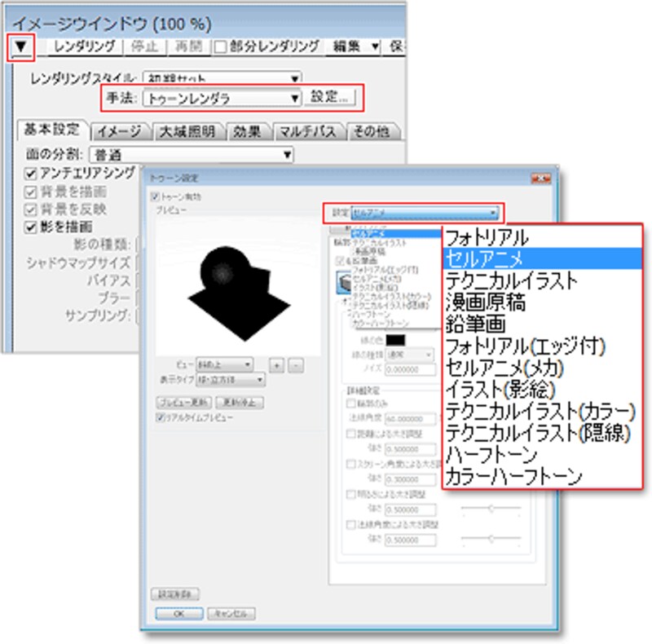652x644 pixels.
Task: Open the 線の種類 dropdown showing 通常
Action: (410, 355)
